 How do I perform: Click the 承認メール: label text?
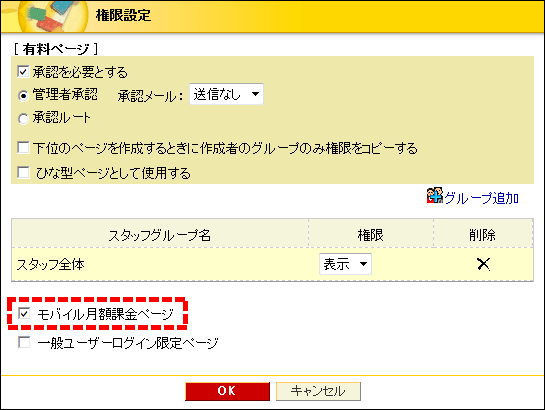[150, 96]
